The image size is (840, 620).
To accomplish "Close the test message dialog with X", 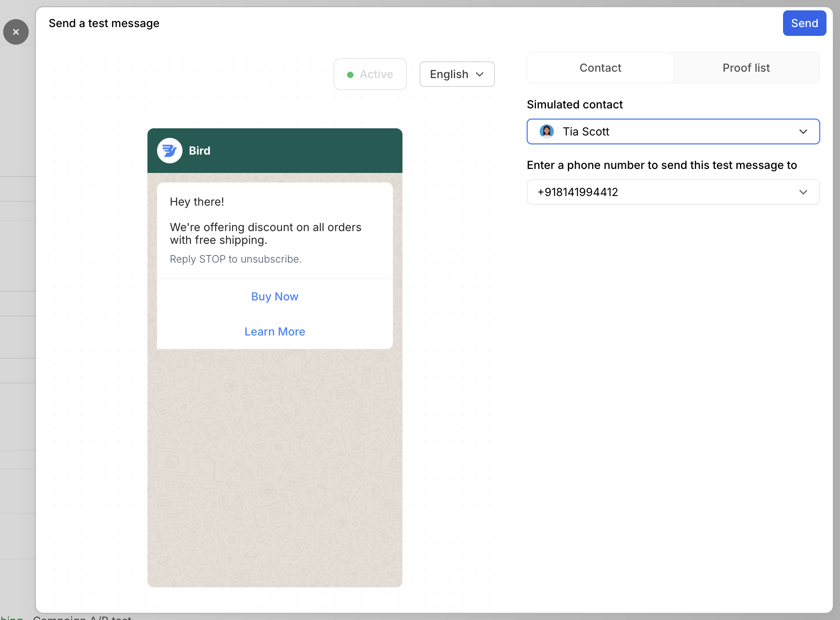I will (16, 32).
